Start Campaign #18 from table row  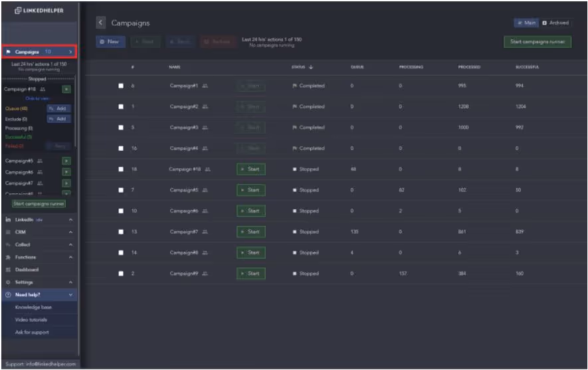[x=251, y=169]
